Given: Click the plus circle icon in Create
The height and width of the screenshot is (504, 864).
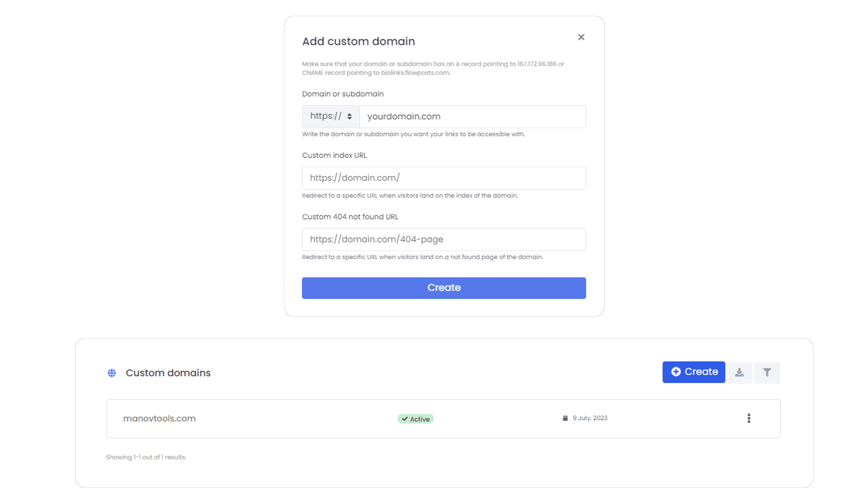Looking at the screenshot, I should tap(676, 372).
